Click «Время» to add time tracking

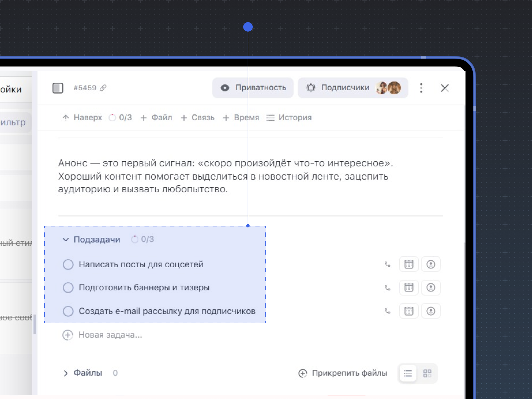(x=246, y=117)
